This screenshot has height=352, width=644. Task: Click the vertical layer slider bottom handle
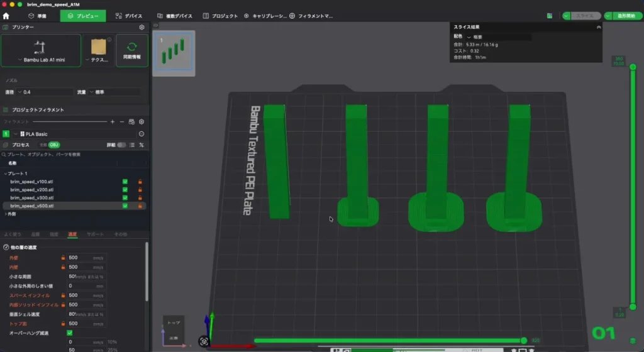633,307
